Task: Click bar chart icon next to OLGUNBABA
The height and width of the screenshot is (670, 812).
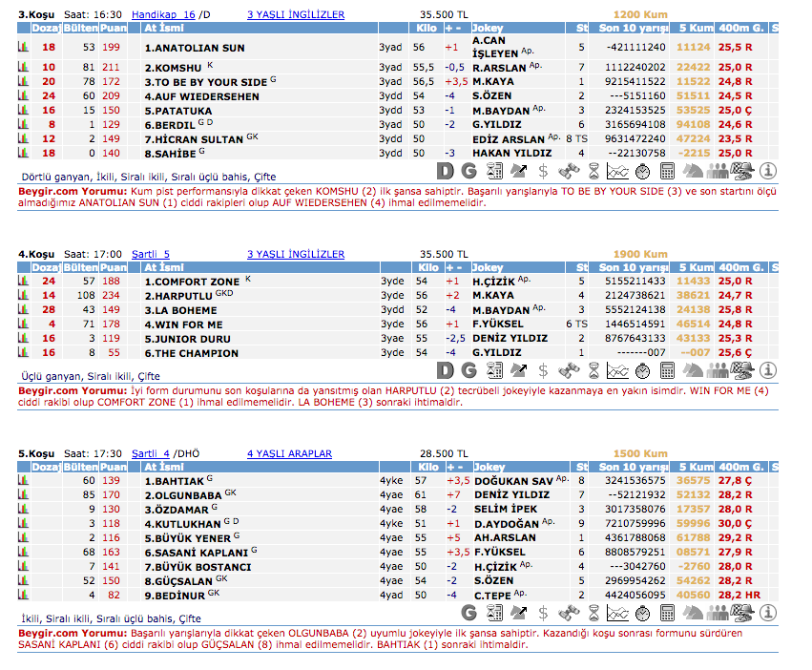Action: (x=23, y=495)
